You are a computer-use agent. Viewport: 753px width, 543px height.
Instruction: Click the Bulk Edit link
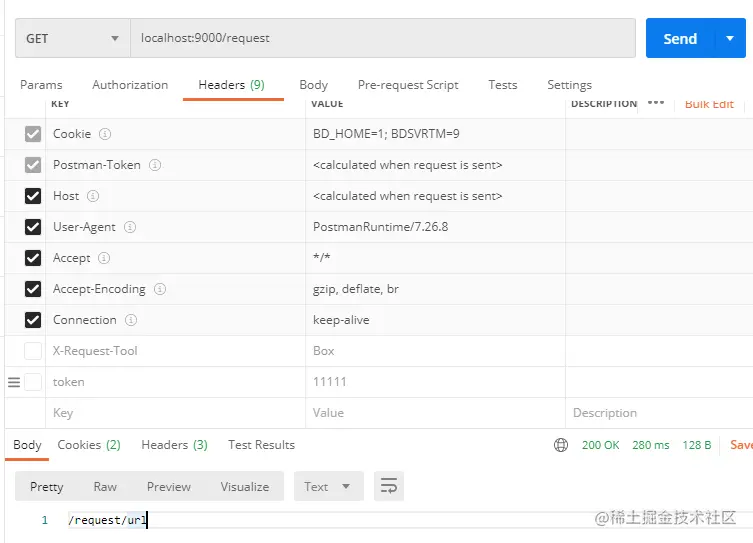click(709, 104)
